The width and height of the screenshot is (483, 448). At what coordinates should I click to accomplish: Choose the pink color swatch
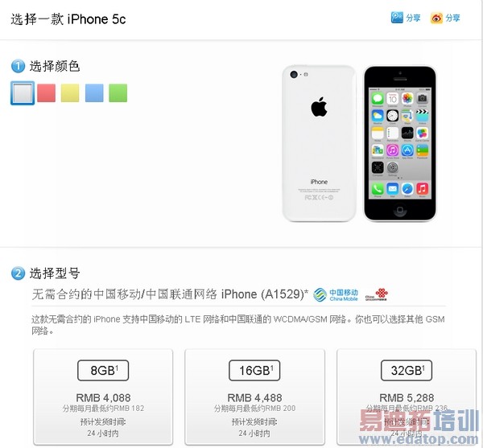[46, 93]
